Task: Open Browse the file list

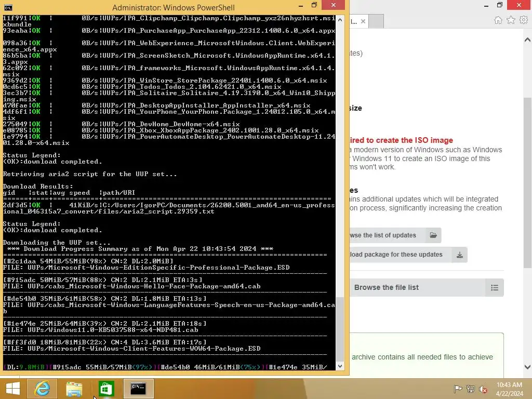Action: tap(427, 288)
